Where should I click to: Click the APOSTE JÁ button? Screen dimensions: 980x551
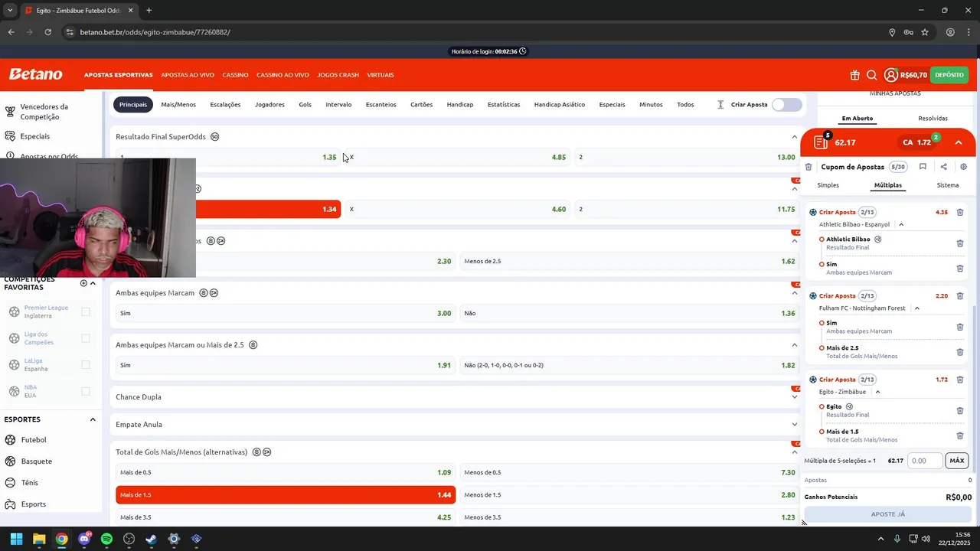coord(888,514)
